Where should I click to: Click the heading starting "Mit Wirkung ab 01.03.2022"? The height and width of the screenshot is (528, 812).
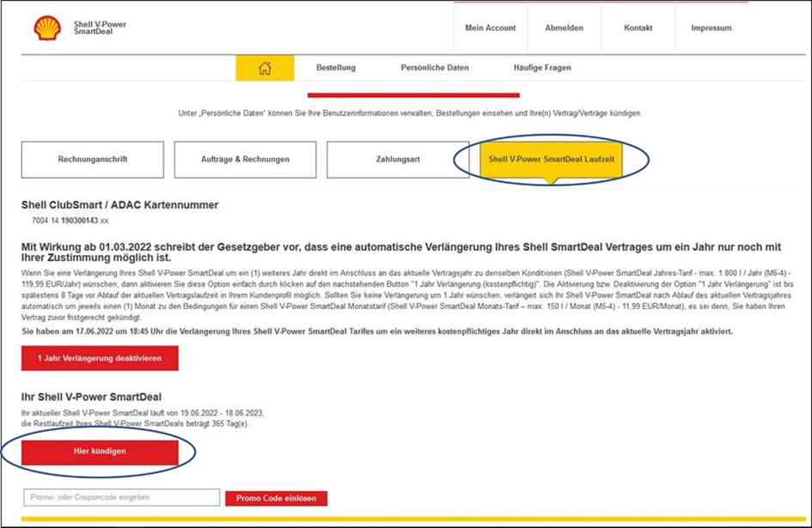(400, 252)
